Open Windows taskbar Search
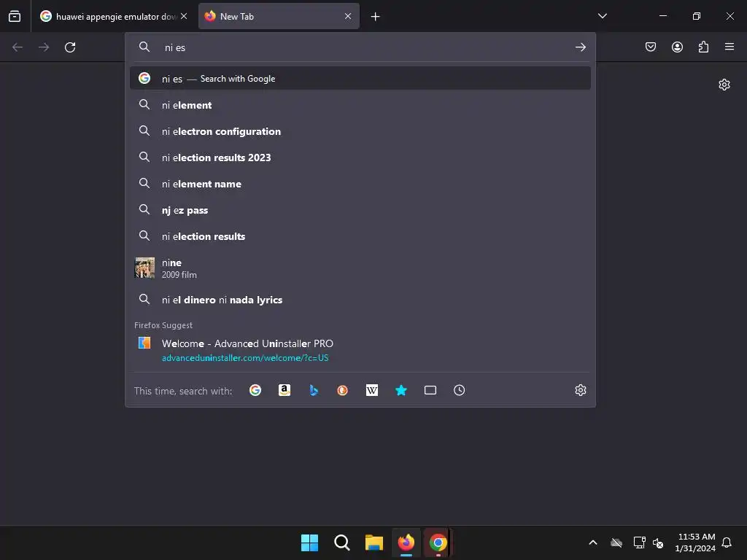 pos(341,542)
